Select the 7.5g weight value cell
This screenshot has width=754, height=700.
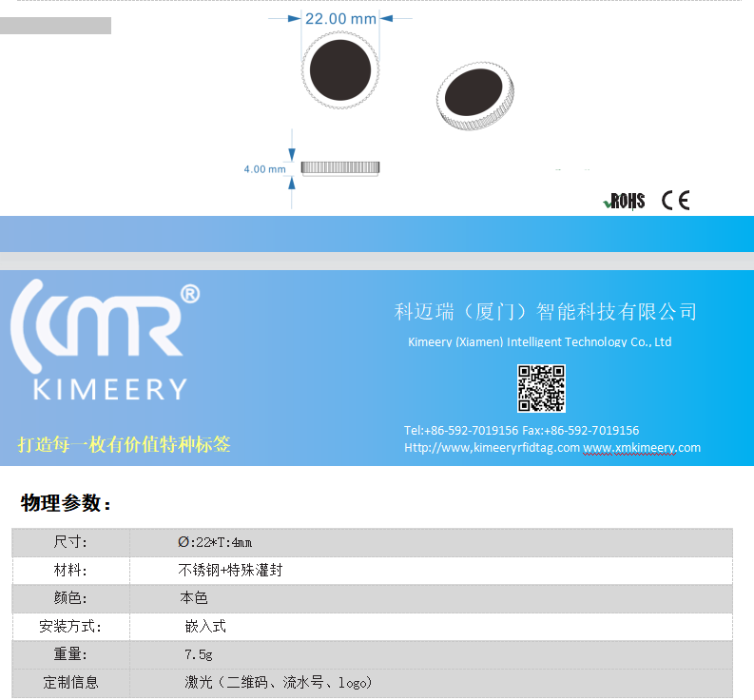click(x=198, y=654)
